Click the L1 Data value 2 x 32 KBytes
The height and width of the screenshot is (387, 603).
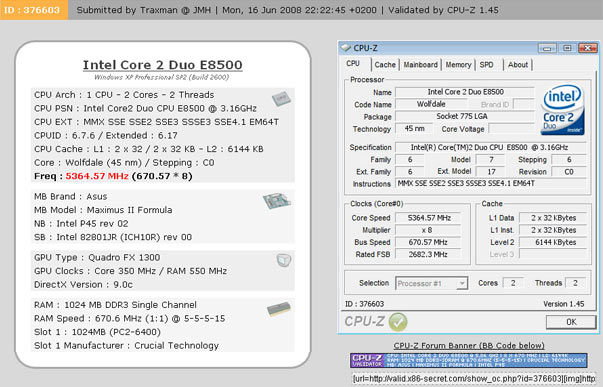[553, 218]
